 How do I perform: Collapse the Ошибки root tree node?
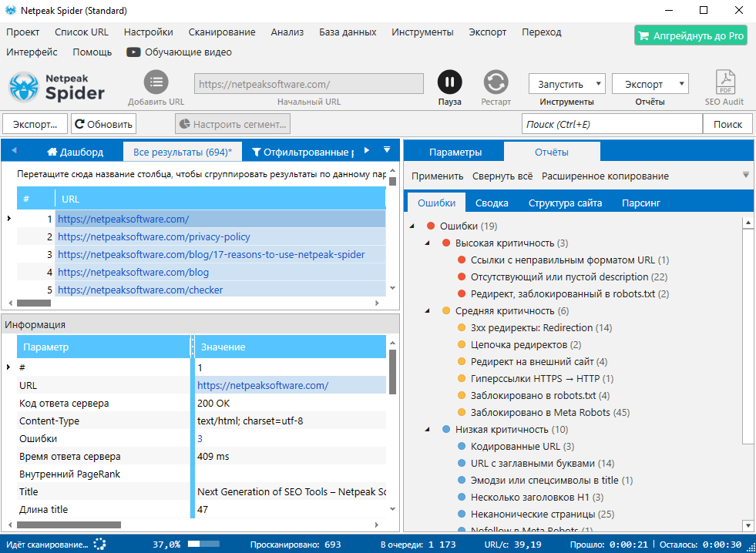pos(413,226)
